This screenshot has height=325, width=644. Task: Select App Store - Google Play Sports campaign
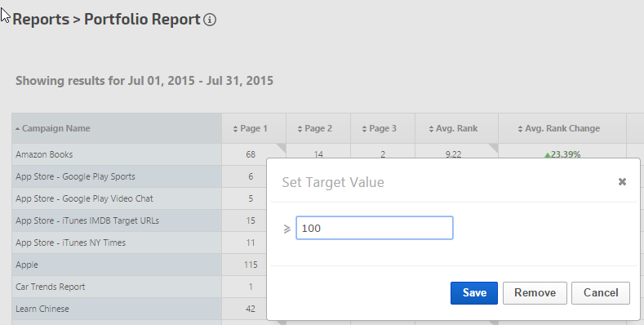(x=117, y=176)
